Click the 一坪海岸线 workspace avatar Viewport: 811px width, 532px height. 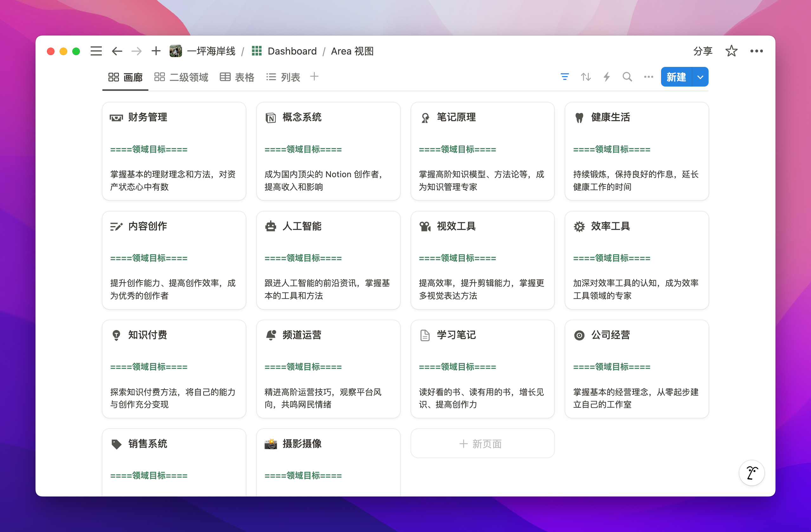coord(176,51)
